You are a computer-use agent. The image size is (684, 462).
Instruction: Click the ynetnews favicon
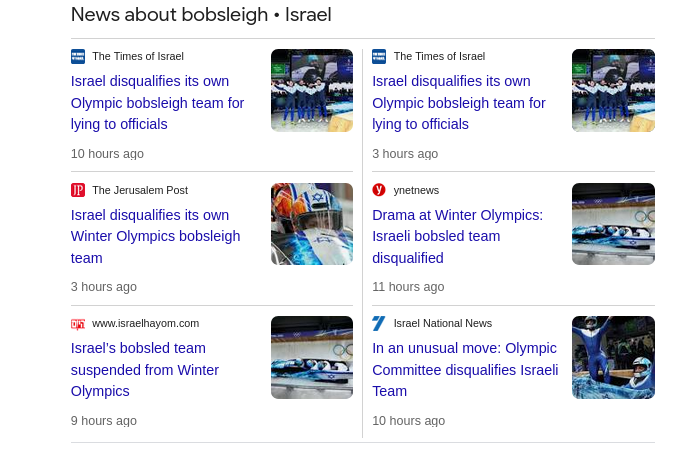click(x=379, y=190)
